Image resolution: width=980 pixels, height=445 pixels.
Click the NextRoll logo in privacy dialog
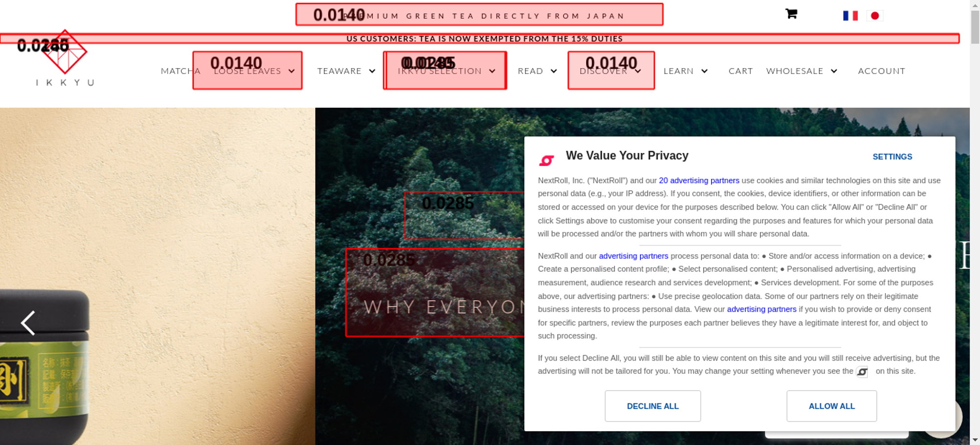tap(546, 160)
